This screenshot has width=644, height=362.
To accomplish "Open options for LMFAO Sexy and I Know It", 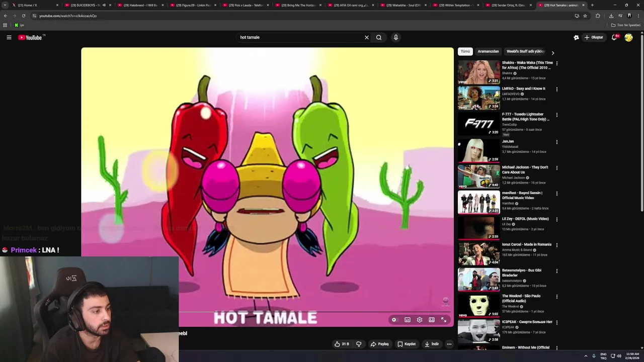I will coord(556,89).
